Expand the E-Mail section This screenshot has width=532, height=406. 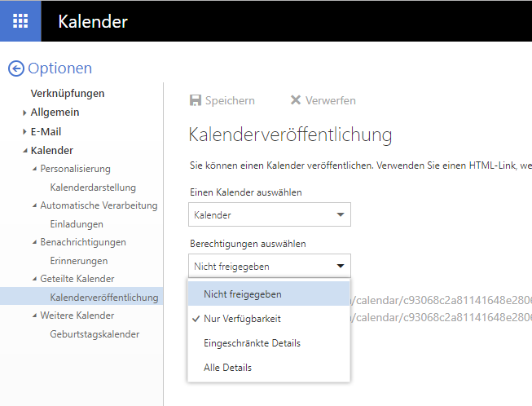point(24,131)
